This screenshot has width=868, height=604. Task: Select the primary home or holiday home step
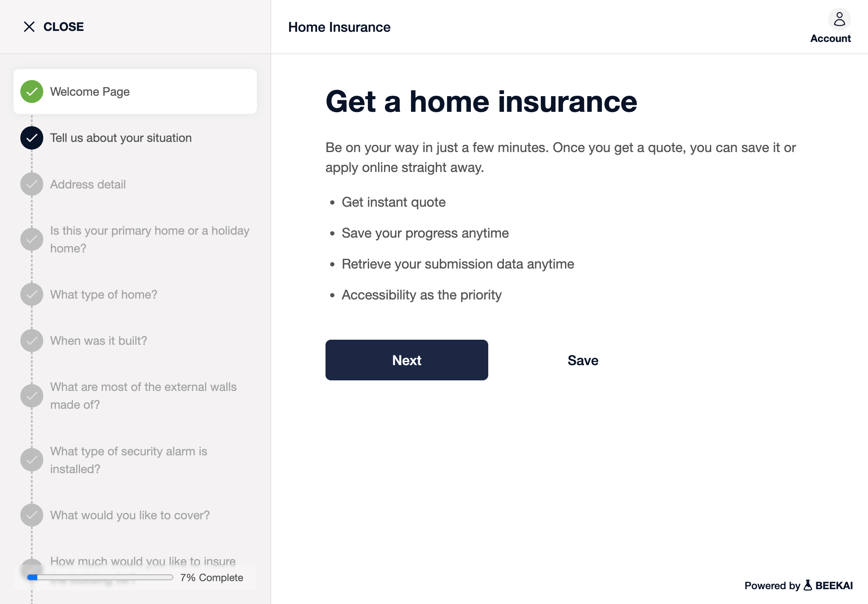point(150,239)
